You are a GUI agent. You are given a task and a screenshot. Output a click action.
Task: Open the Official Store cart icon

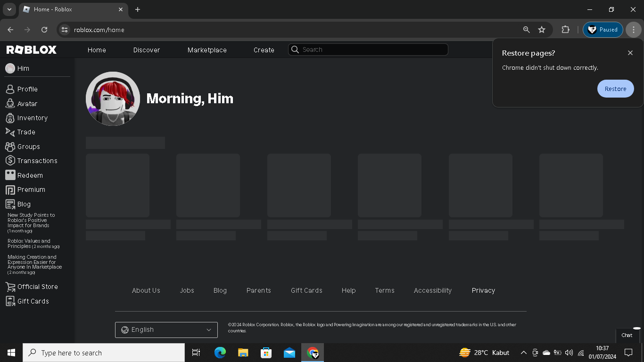pos(10,287)
